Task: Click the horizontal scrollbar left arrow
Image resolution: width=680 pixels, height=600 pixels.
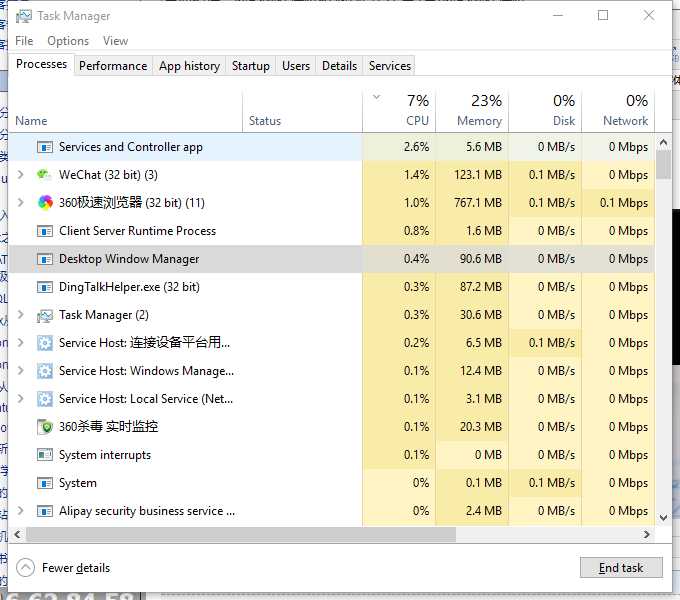Action: [17, 535]
